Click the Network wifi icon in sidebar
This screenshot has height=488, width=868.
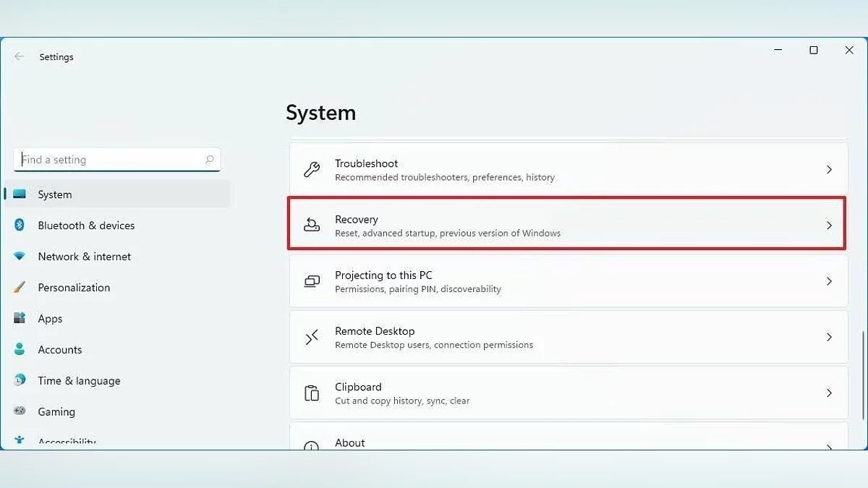click(20, 256)
